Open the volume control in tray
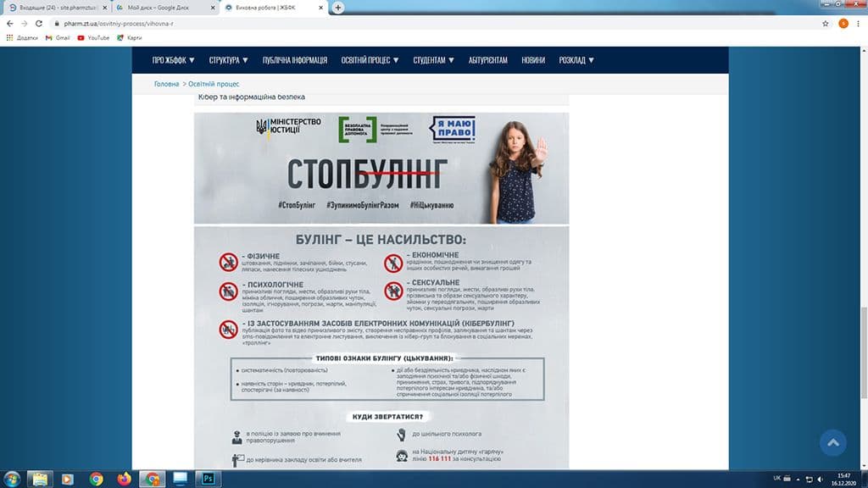868x488 pixels. pyautogui.click(x=821, y=480)
